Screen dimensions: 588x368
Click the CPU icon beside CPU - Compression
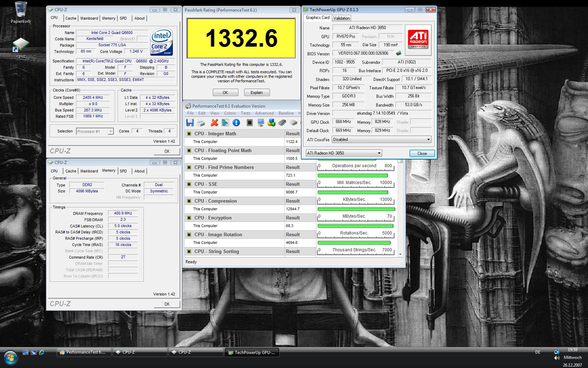189,201
